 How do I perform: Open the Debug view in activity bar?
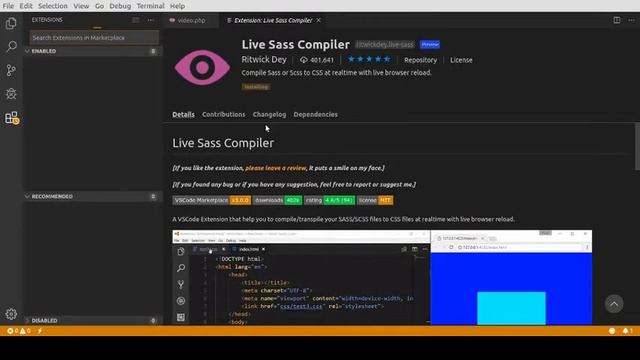(x=11, y=93)
